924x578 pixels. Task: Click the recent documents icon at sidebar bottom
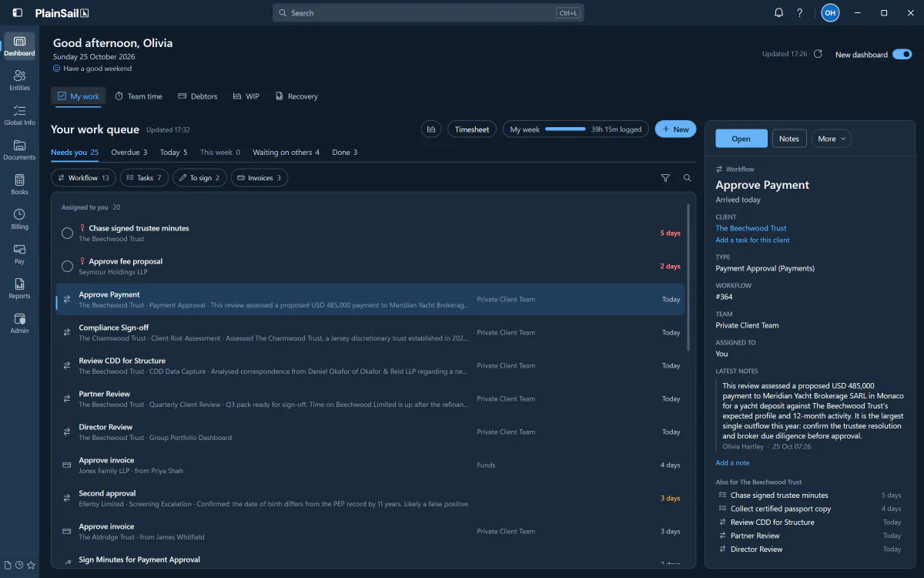8,565
